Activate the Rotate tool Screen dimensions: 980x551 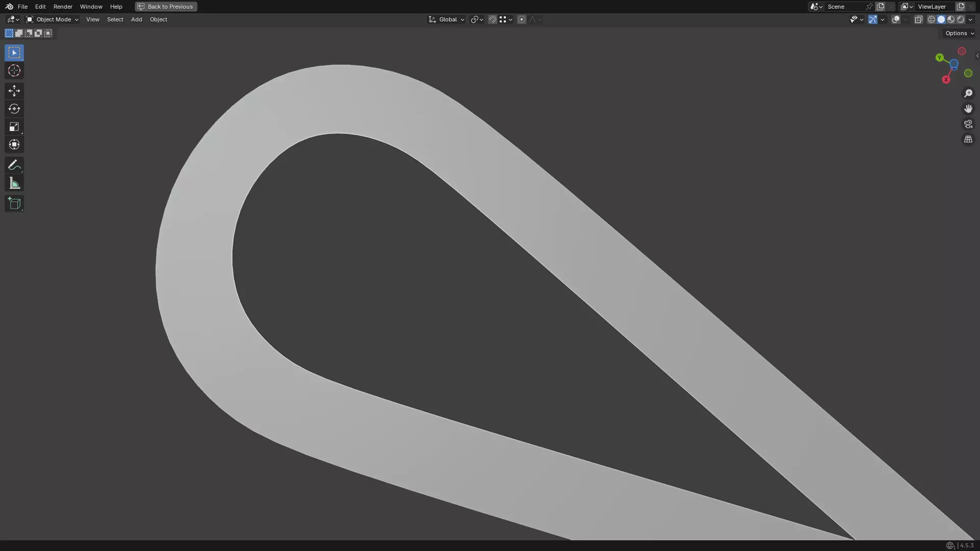[14, 109]
